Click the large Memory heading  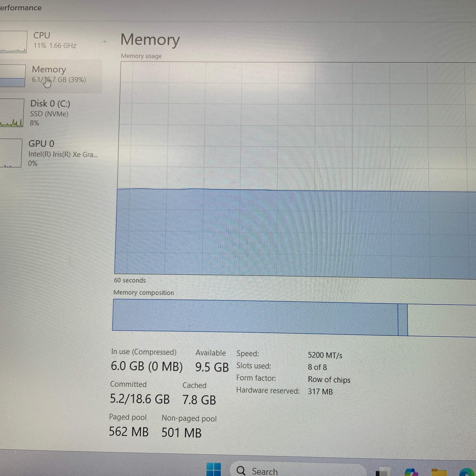[x=150, y=40]
